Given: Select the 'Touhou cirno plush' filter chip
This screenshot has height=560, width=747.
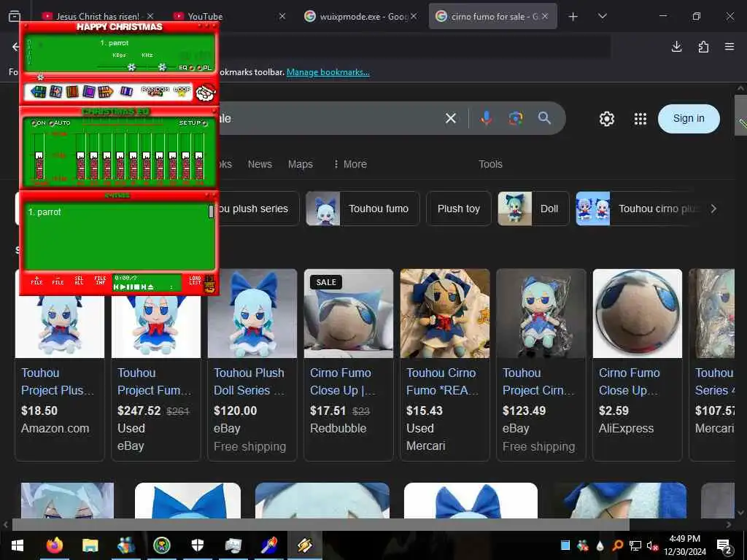Looking at the screenshot, I should pyautogui.click(x=638, y=209).
